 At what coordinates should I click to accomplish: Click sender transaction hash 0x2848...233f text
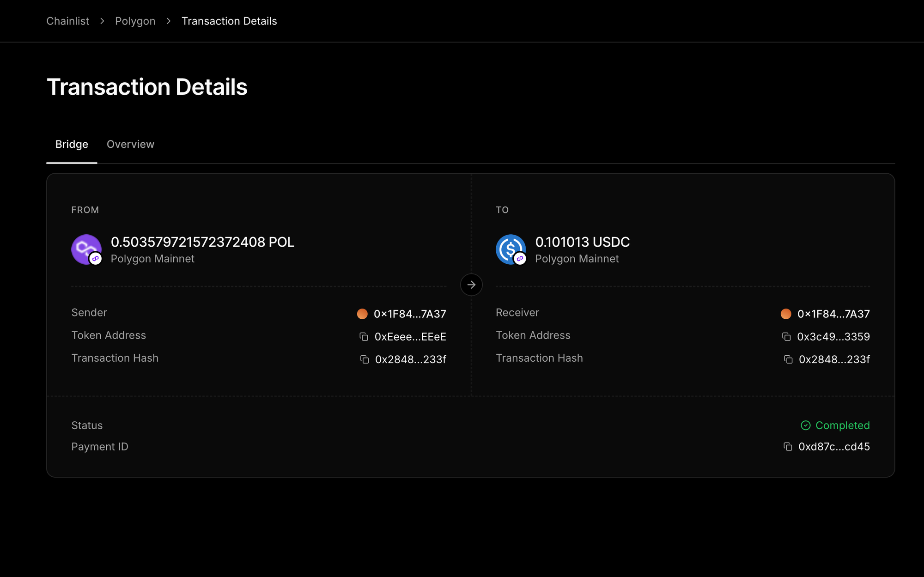(x=410, y=359)
